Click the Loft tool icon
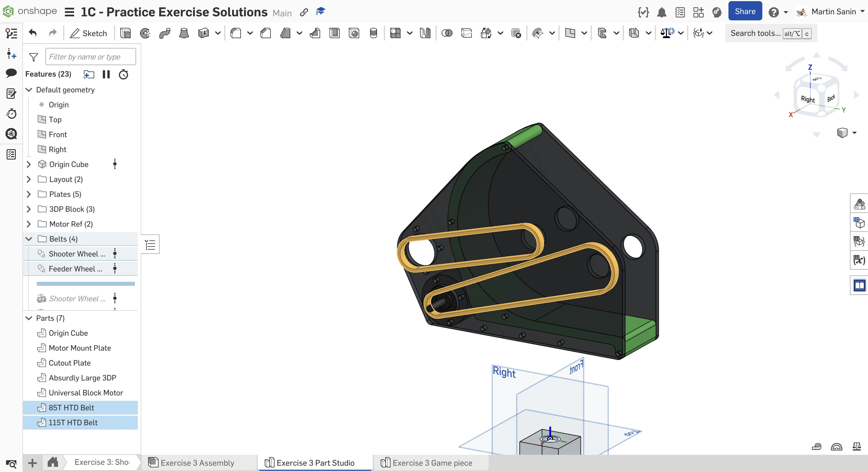Screen dimensions: 868x472 184,33
